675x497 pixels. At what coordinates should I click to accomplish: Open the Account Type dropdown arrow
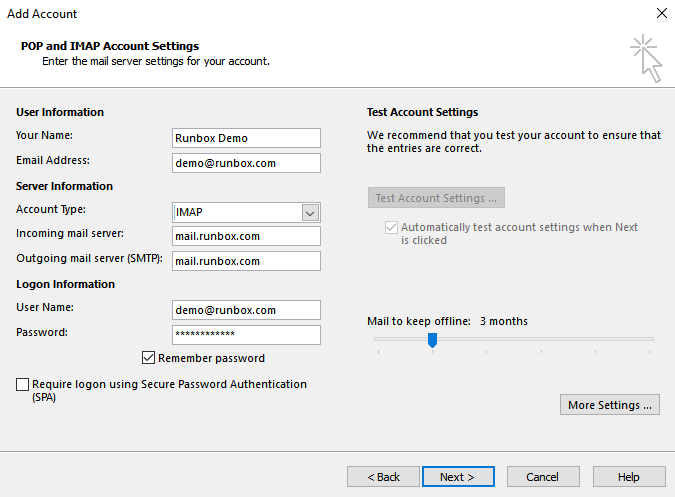(x=310, y=212)
